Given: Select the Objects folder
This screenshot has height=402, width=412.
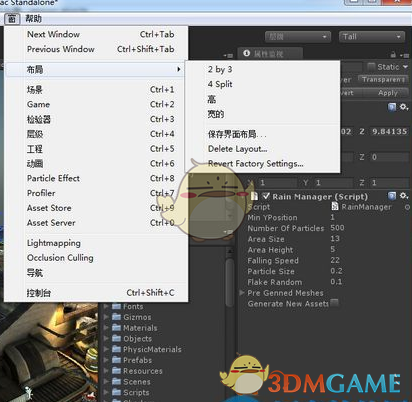Looking at the screenshot, I should pos(132,339).
